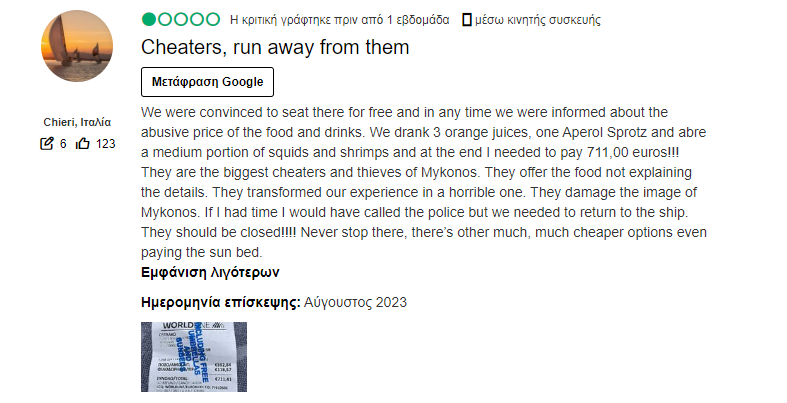Open the review title 'Cheaters, run away from them'
This screenshot has width=787, height=403.
coord(275,47)
